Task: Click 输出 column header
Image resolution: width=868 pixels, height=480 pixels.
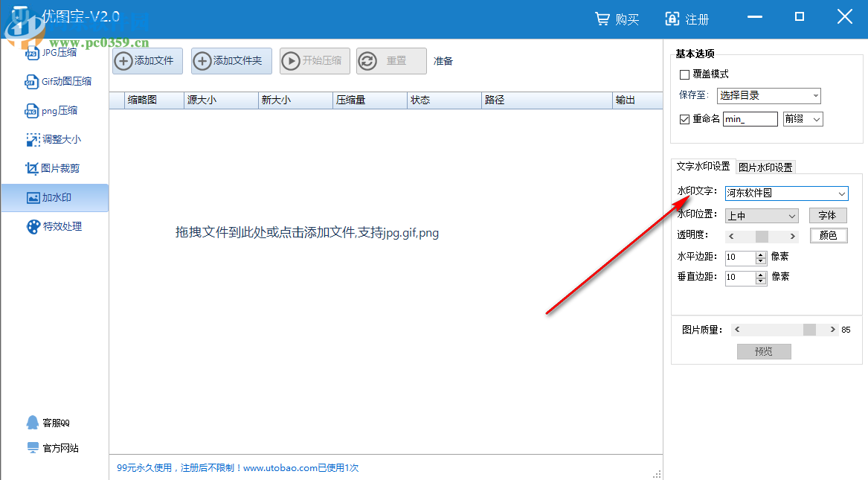Action: click(637, 100)
